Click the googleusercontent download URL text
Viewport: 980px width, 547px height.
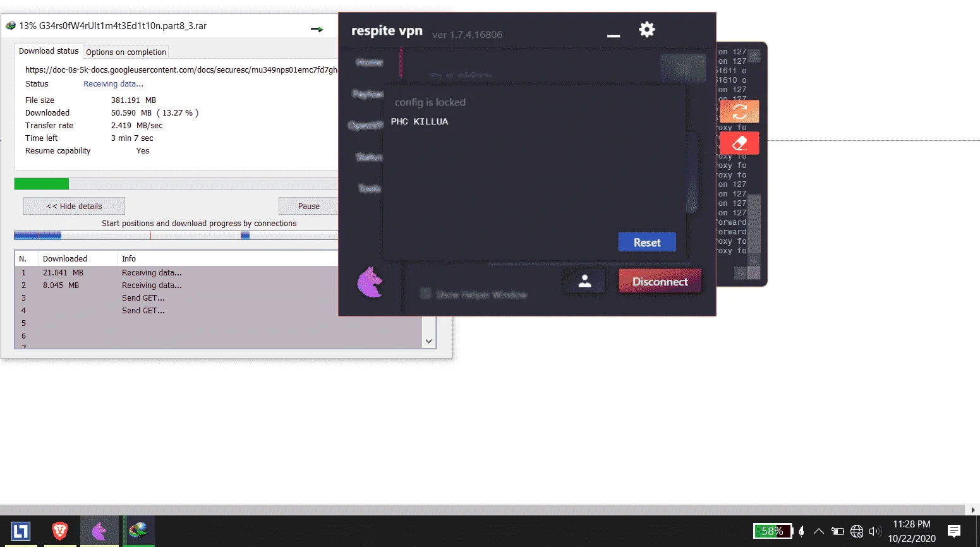coord(181,70)
